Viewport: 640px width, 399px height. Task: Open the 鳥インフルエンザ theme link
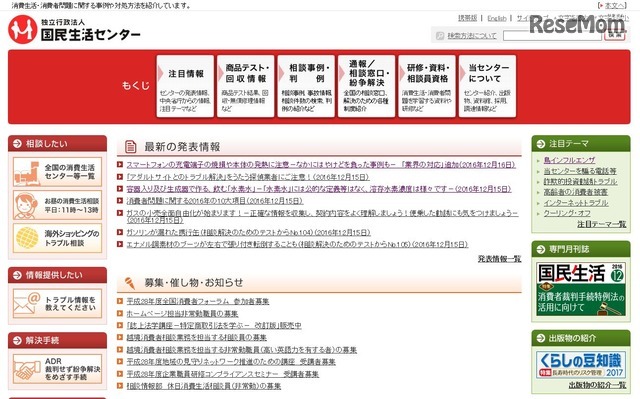pyautogui.click(x=569, y=160)
